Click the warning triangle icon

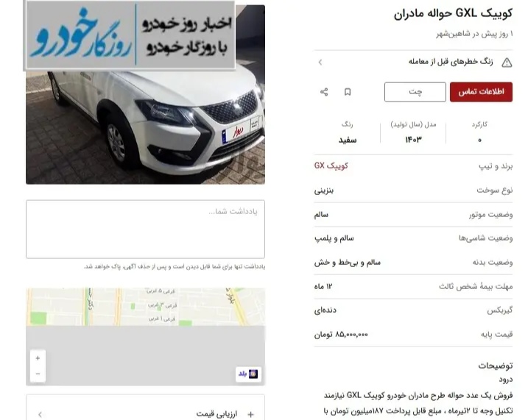click(507, 63)
